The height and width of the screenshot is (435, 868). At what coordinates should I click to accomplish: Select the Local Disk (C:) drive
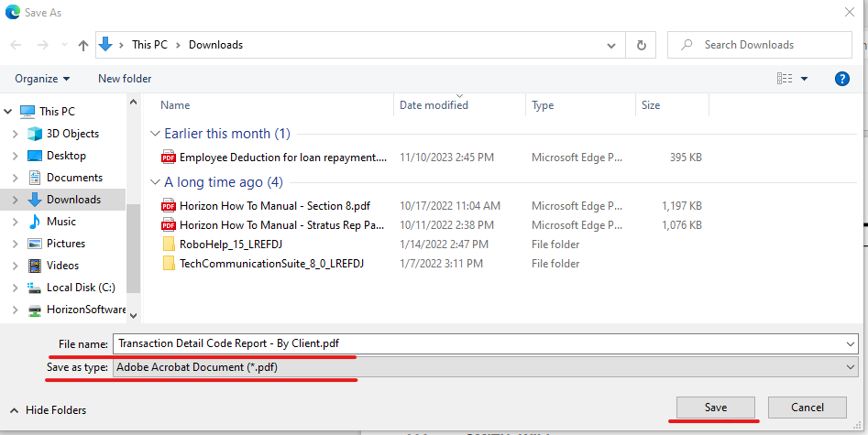(80, 288)
